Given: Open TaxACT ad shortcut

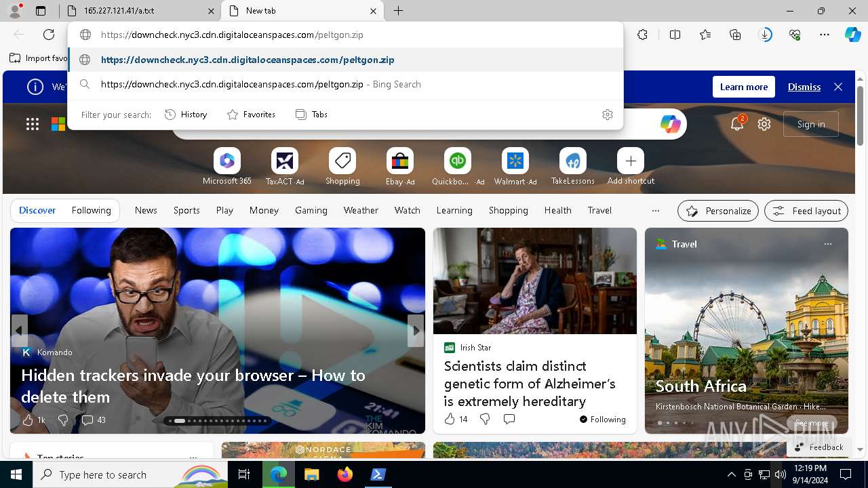Looking at the screenshot, I should point(285,167).
